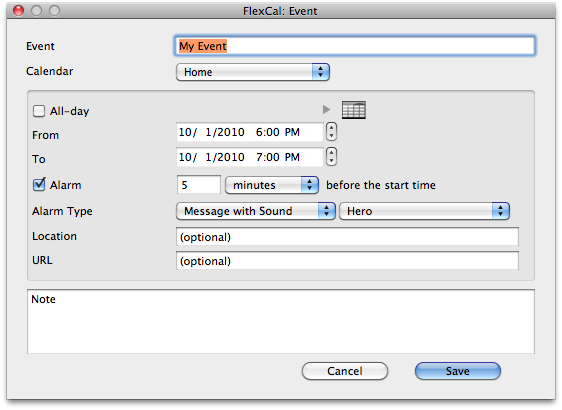Click the Cancel button
Image resolution: width=562 pixels, height=410 pixels.
[x=344, y=371]
